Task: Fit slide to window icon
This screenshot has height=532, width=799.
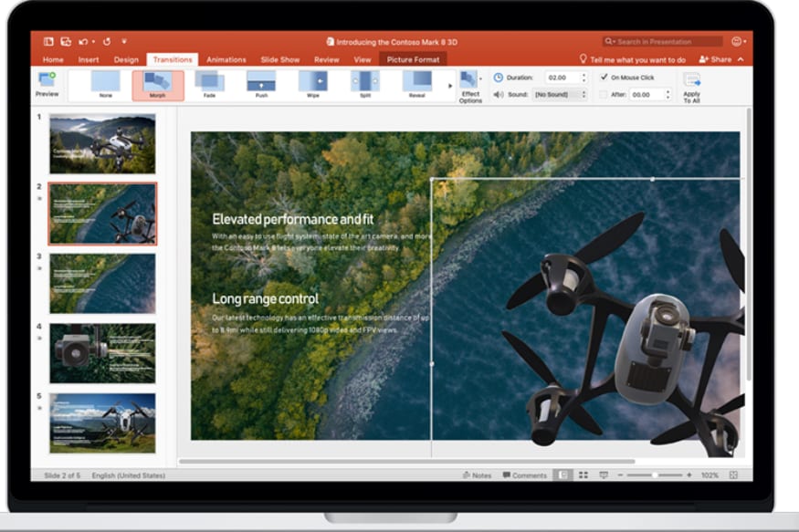Action: [733, 475]
